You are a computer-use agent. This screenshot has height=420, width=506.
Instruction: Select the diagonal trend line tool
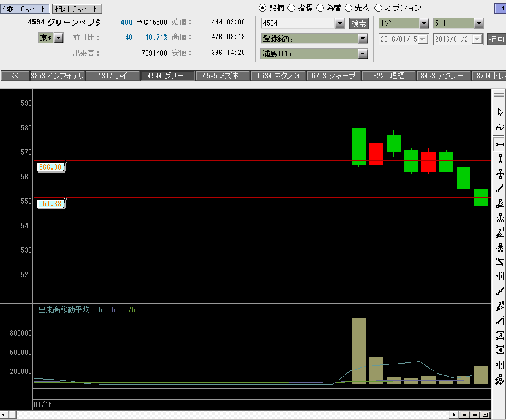tap(500, 189)
